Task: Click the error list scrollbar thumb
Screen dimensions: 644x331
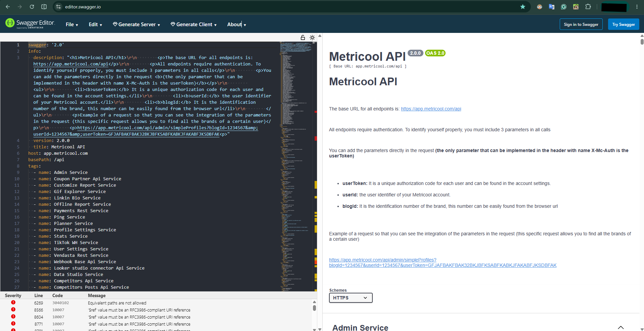Action: [x=314, y=308]
